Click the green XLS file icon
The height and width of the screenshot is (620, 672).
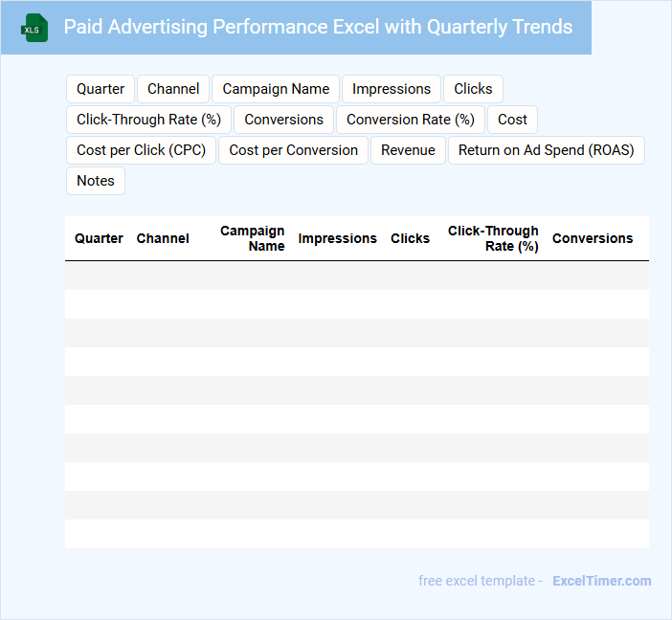(x=34, y=28)
